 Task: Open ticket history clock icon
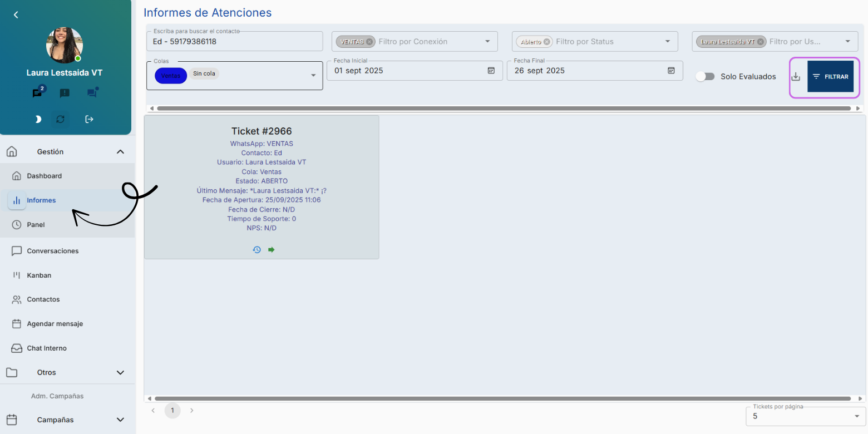pyautogui.click(x=257, y=250)
